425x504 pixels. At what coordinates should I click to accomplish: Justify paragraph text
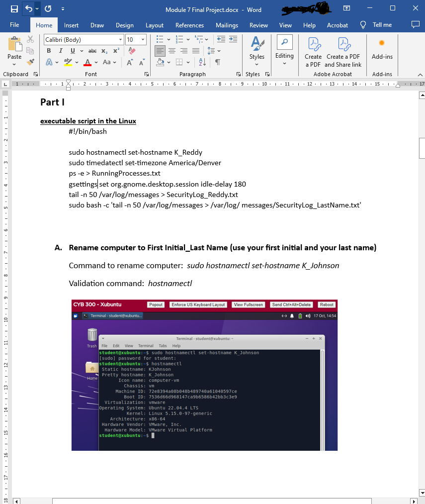[x=196, y=51]
